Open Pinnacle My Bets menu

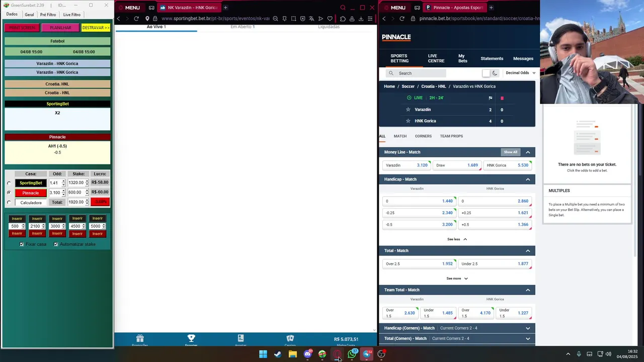point(462,59)
